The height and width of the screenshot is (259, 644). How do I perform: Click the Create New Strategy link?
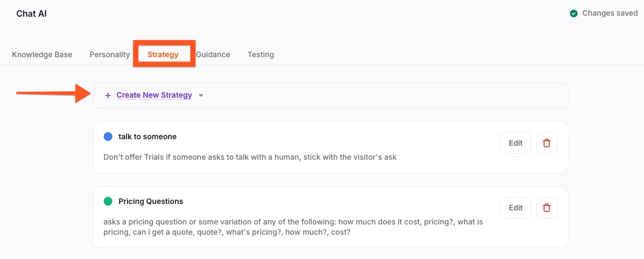154,96
